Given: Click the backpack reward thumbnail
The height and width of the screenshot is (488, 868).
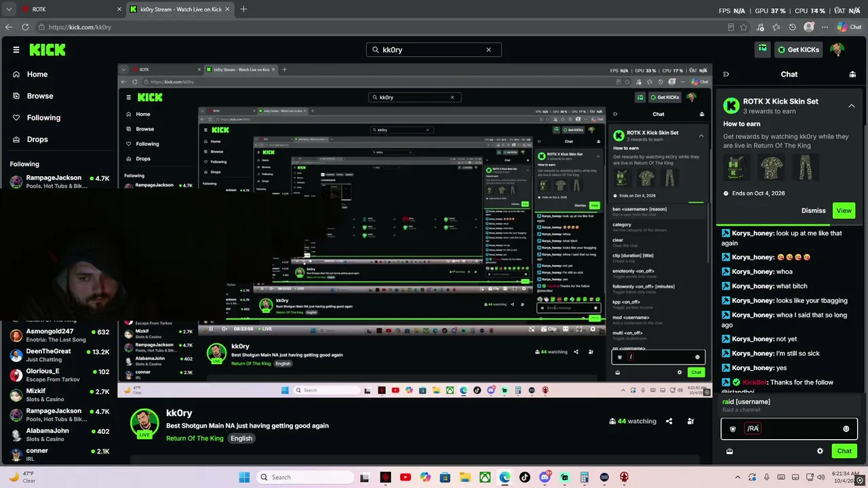Looking at the screenshot, I should (x=737, y=167).
